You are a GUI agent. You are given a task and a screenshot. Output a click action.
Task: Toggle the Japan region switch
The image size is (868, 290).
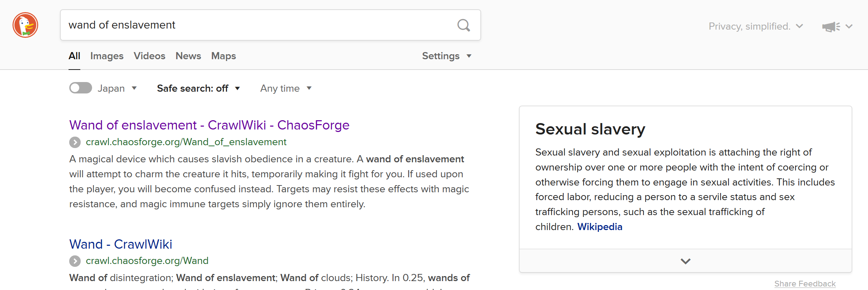click(x=81, y=88)
